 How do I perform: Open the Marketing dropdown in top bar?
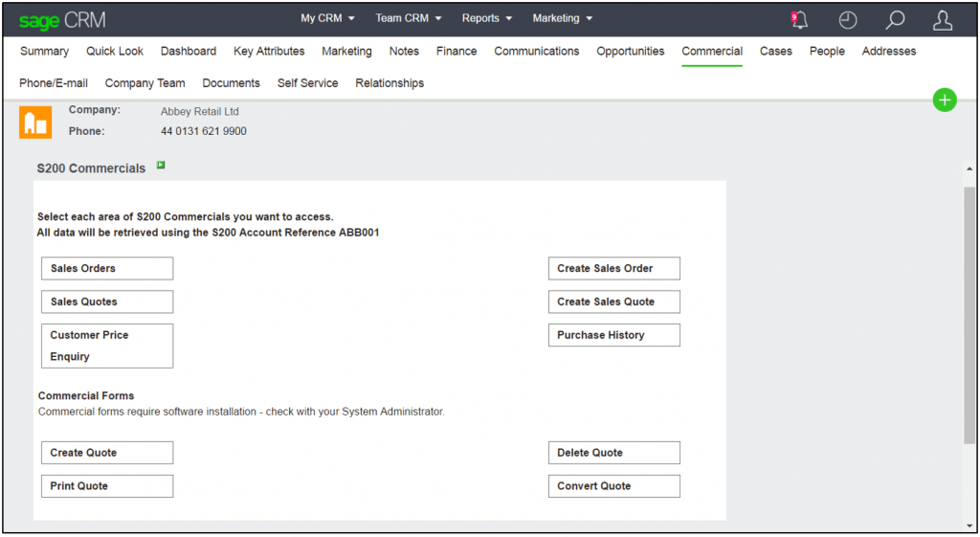tap(562, 18)
